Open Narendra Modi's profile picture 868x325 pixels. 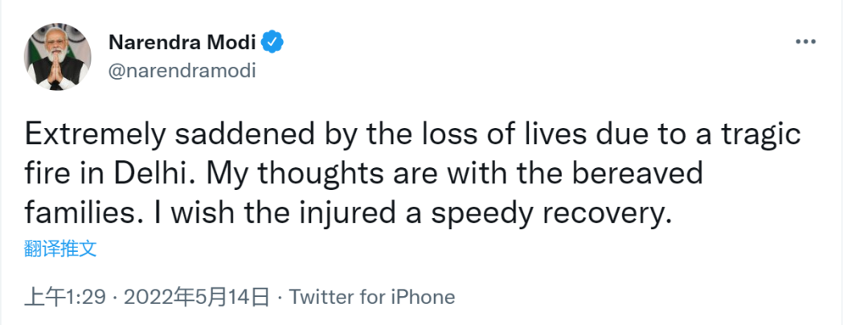(59, 56)
